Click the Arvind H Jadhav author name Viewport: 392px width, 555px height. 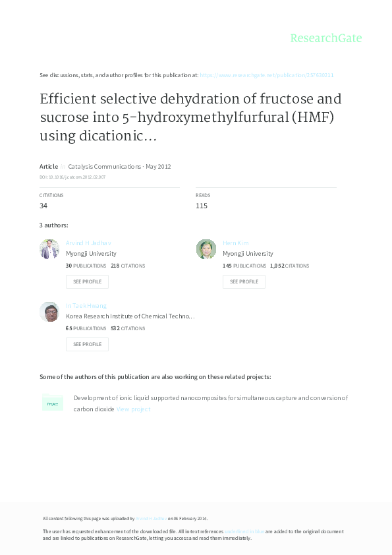click(x=89, y=243)
